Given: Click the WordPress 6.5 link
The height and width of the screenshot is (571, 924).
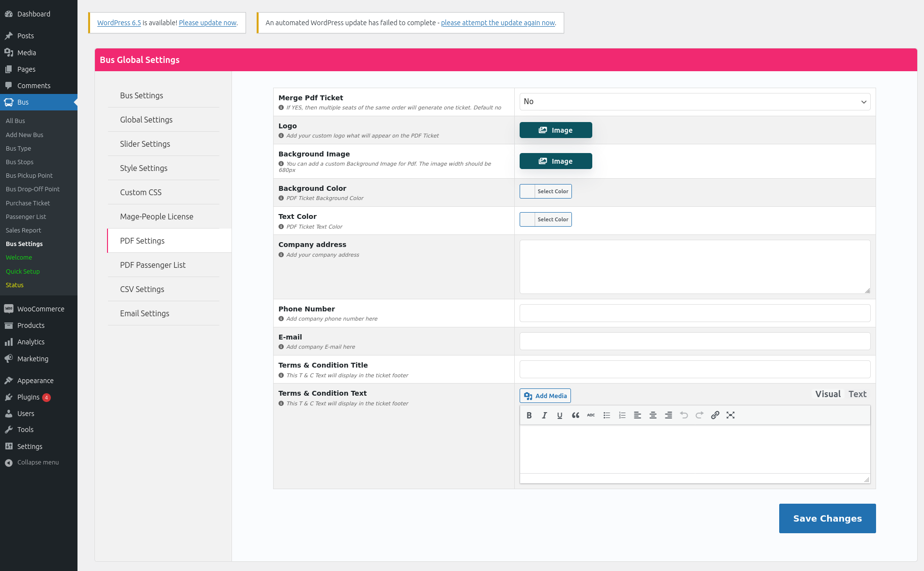Looking at the screenshot, I should [119, 23].
